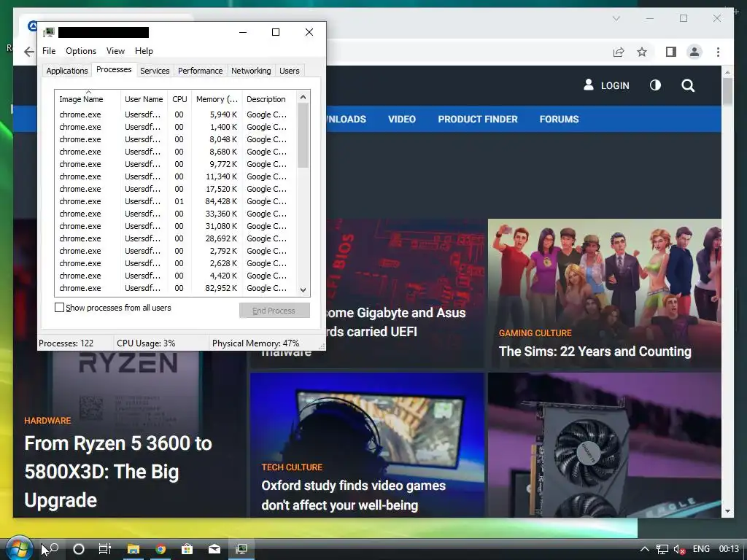Screen dimensions: 747x560
Task: Open Chrome tab search chevron
Action: (x=616, y=18)
